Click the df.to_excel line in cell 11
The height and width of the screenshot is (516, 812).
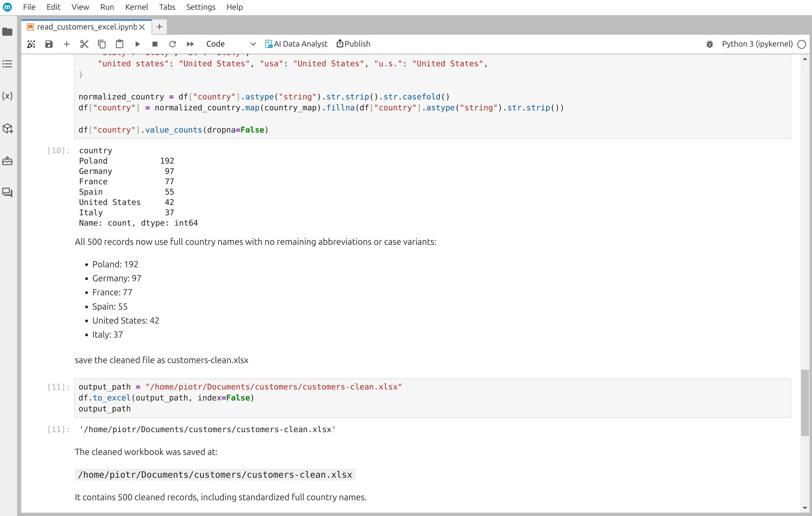click(x=166, y=398)
